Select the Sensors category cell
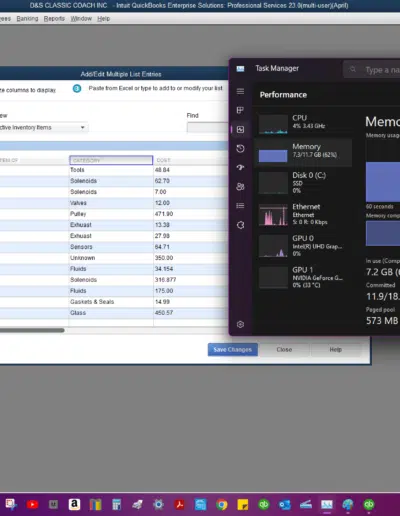This screenshot has height=516, width=400. [111, 247]
